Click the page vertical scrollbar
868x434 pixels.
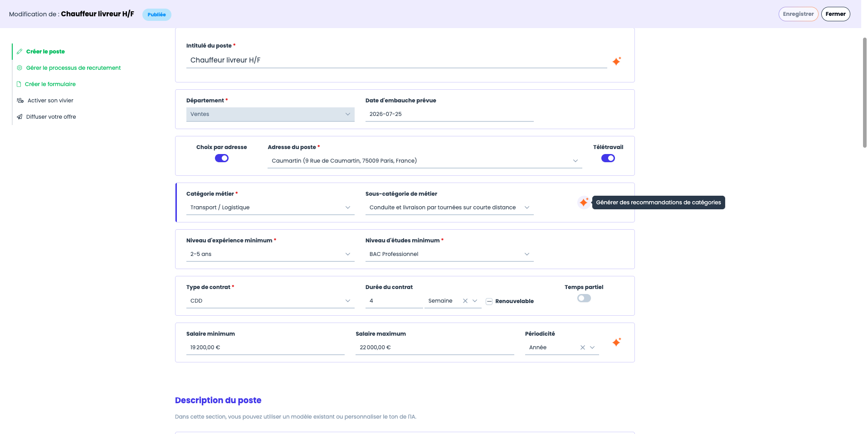864,92
